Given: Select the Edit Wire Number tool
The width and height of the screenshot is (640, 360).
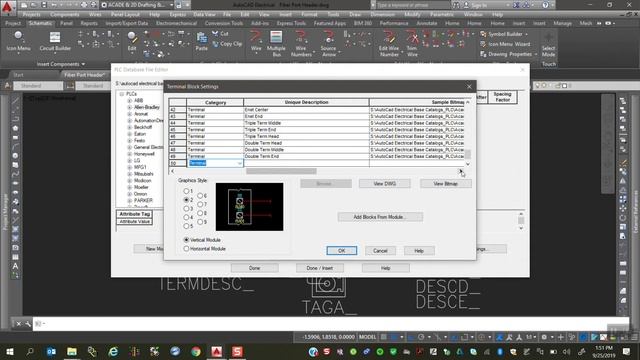Looking at the screenshot, I should click(x=389, y=43).
